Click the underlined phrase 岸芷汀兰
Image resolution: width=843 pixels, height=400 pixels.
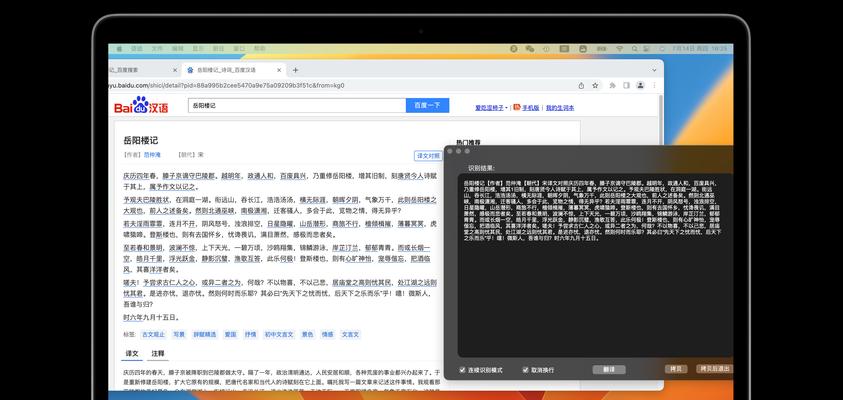tap(345, 248)
